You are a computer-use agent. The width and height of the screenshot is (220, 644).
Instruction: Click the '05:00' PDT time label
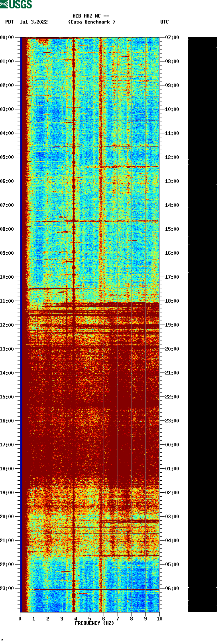coord(7,157)
